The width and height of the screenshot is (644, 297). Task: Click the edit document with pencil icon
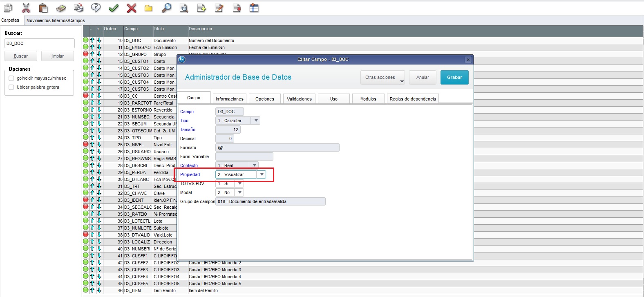click(x=219, y=8)
